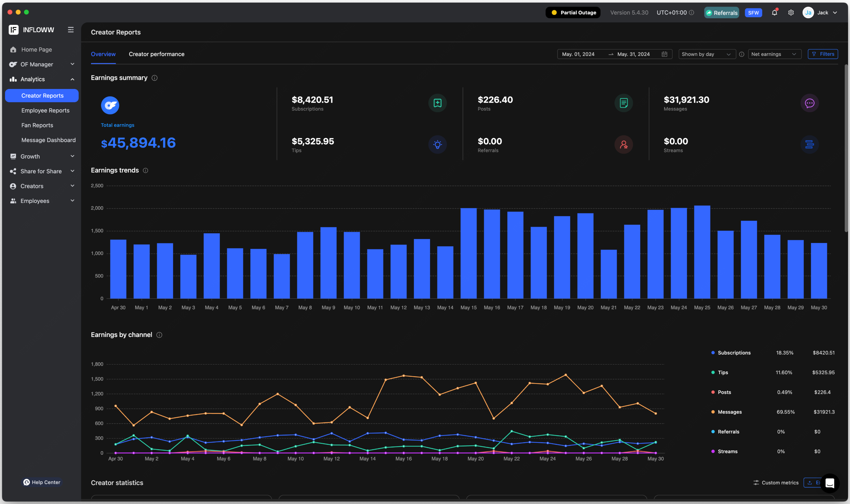Click the Tips lightbulb icon

pos(437,145)
